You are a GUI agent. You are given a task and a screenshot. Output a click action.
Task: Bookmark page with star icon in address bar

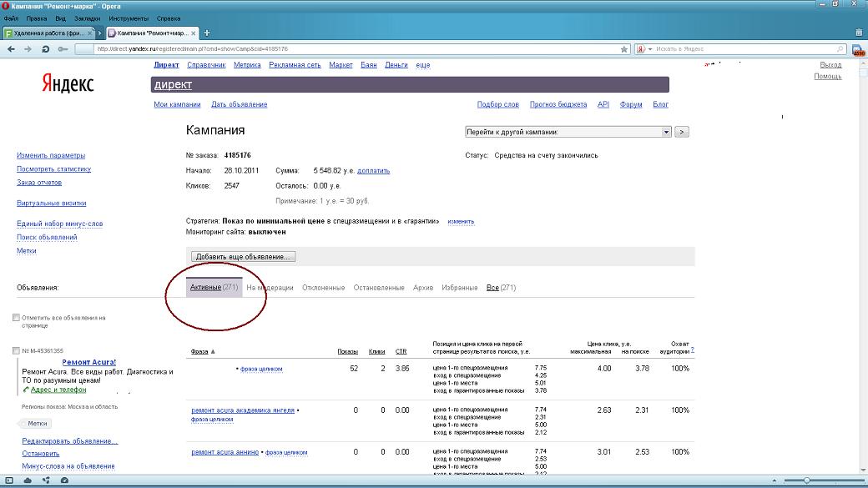click(623, 49)
